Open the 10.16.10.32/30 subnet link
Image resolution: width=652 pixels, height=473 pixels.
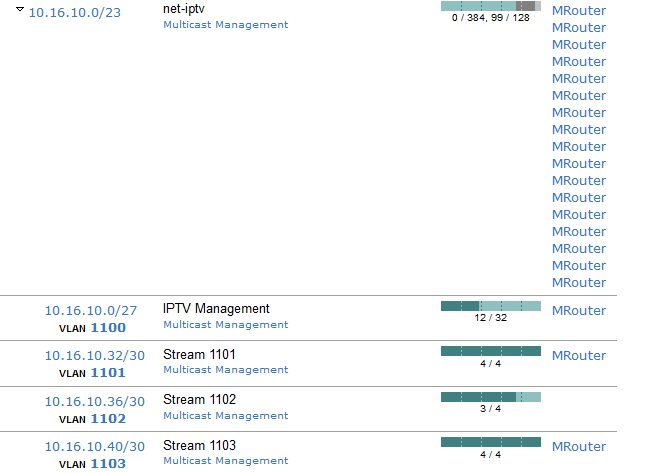pos(94,356)
